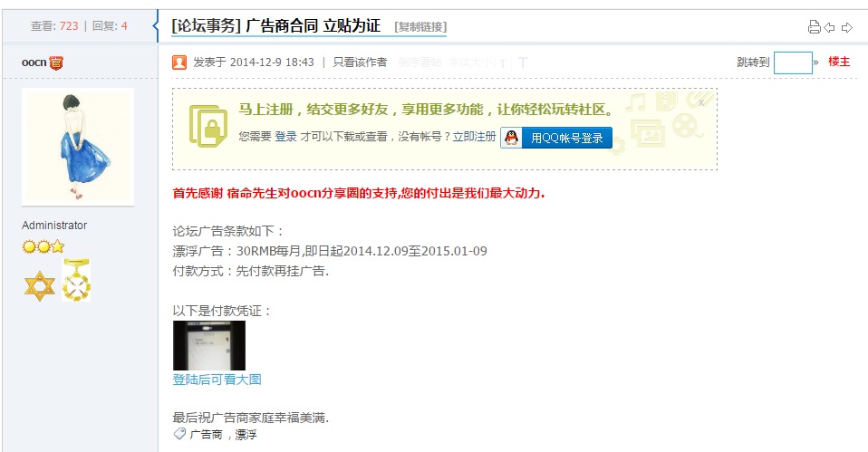Go to next thread with right arrow
The height and width of the screenshot is (452, 868).
point(847,27)
